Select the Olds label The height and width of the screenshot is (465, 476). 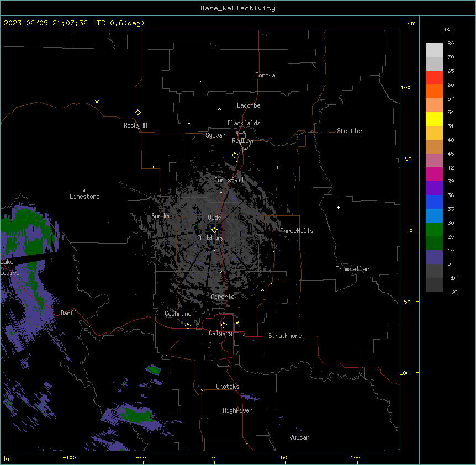point(214,218)
